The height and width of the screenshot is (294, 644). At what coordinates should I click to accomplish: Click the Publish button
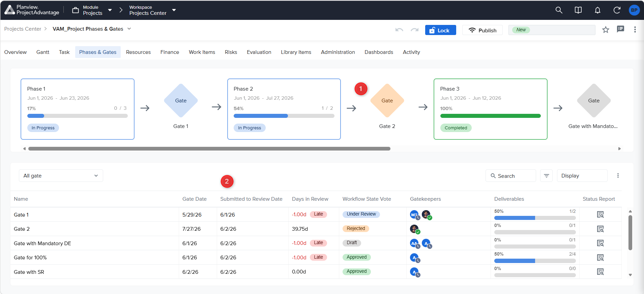pyautogui.click(x=482, y=30)
